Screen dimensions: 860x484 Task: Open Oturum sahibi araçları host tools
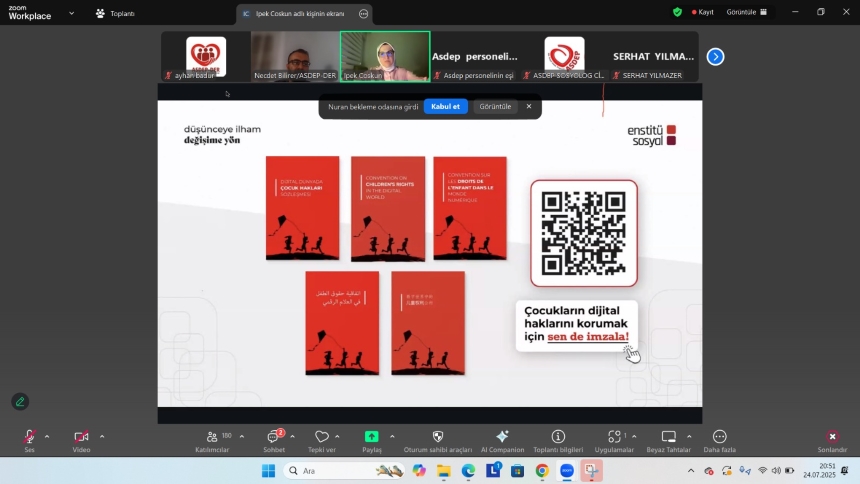[x=437, y=438]
